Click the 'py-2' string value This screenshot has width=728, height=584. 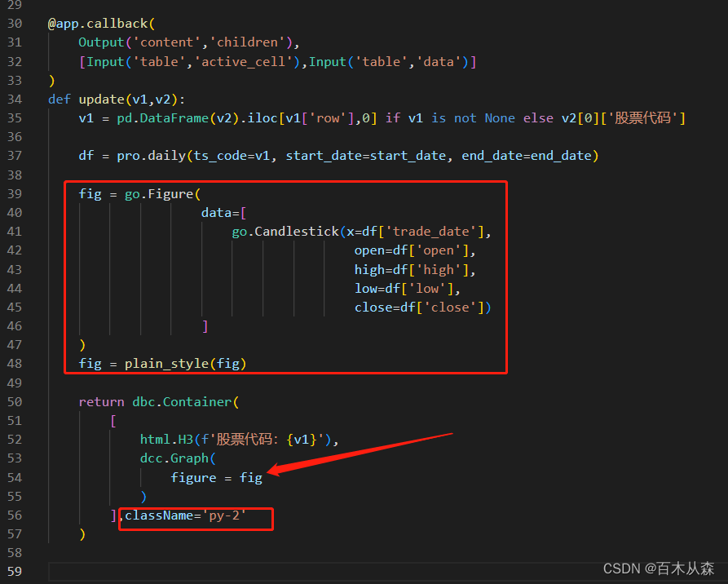point(224,515)
